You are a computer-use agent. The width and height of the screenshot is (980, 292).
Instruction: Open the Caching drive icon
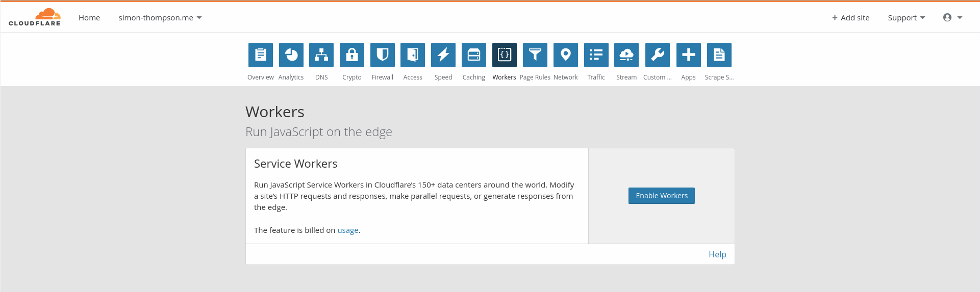[474, 55]
